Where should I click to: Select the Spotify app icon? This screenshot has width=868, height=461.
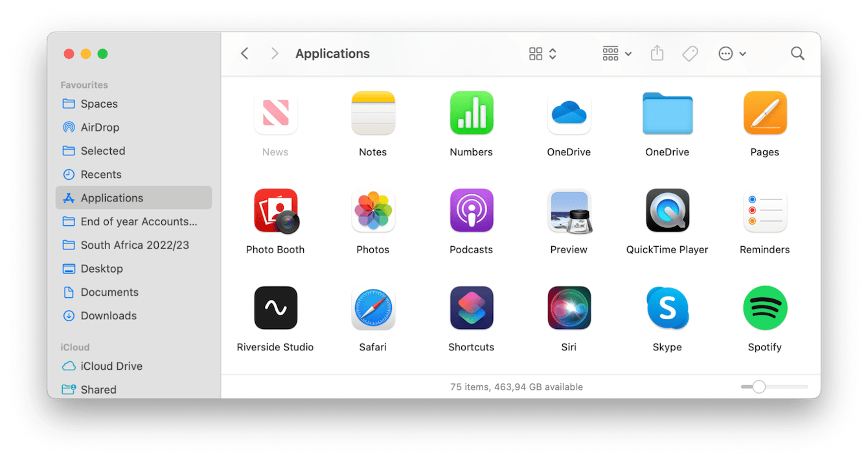(765, 308)
